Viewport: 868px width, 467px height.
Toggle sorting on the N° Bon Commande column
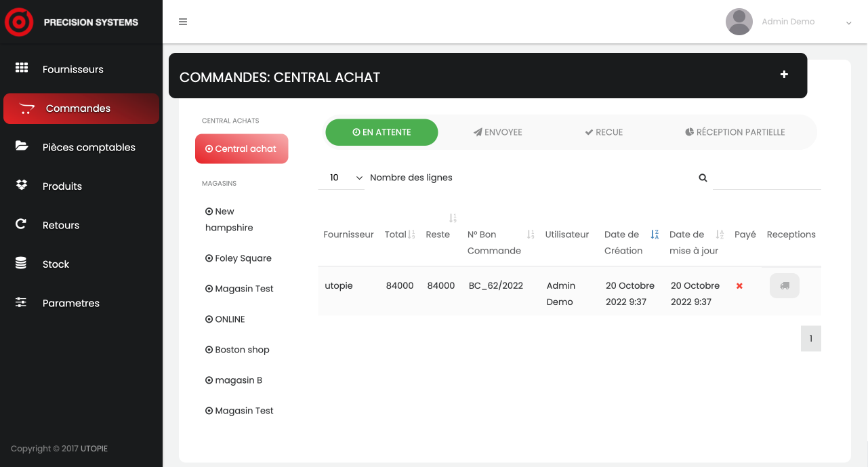(531, 235)
